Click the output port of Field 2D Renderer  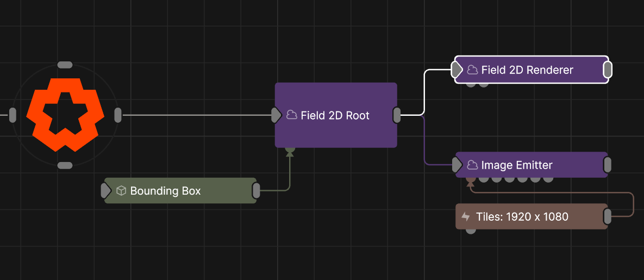tap(608, 70)
